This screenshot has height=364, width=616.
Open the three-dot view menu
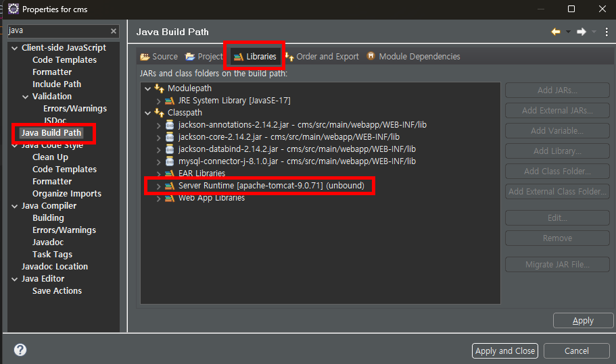[607, 32]
